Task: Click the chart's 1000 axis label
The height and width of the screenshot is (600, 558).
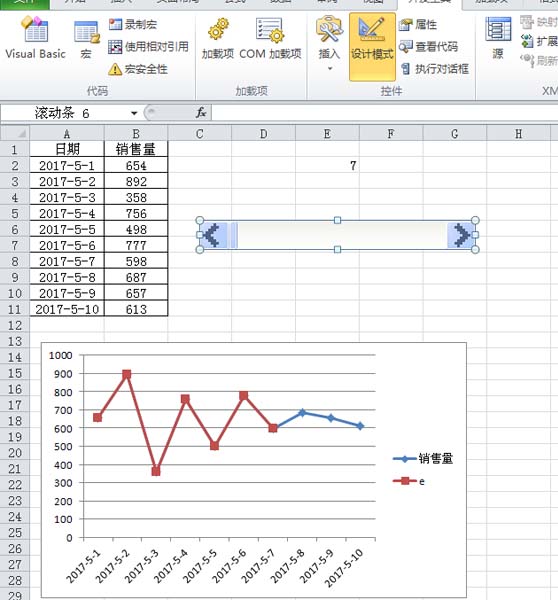Action: pos(61,355)
